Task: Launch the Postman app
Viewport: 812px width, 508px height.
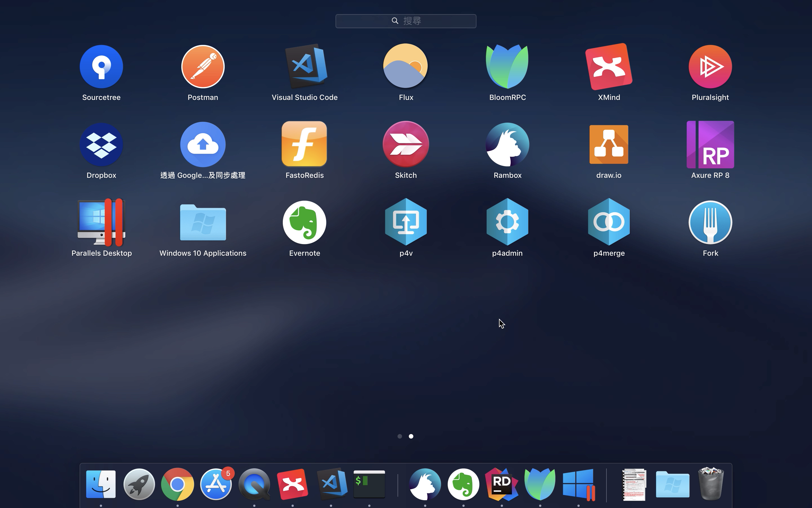Action: coord(203,67)
